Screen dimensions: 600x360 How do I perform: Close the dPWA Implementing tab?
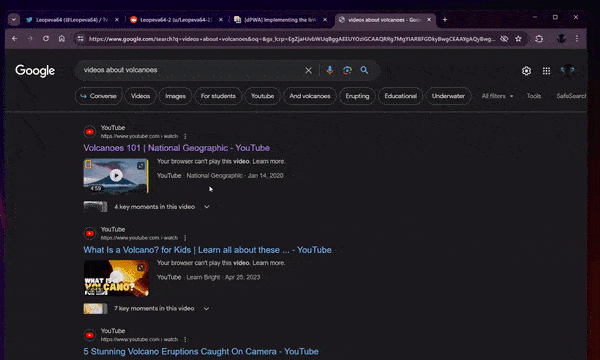click(325, 20)
